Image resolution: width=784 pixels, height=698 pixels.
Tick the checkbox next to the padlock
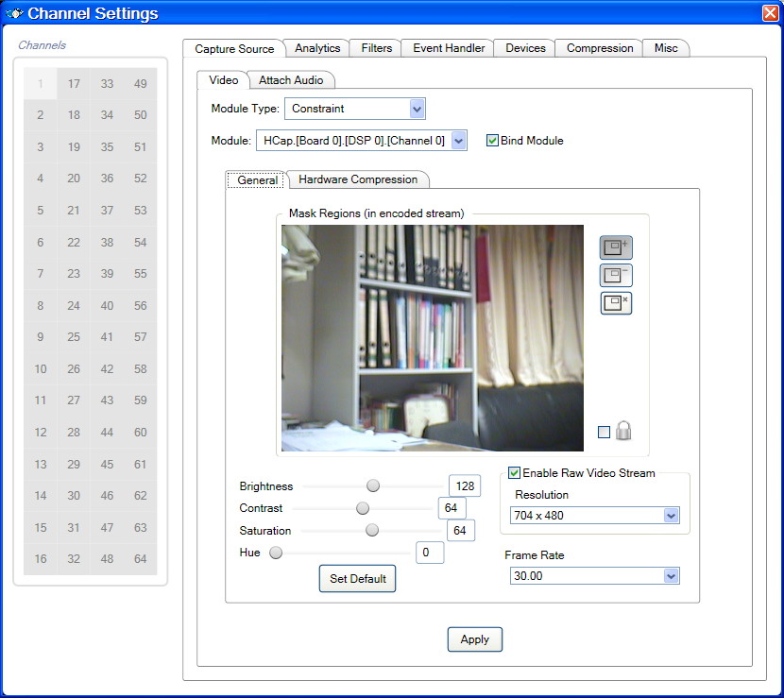click(x=605, y=433)
